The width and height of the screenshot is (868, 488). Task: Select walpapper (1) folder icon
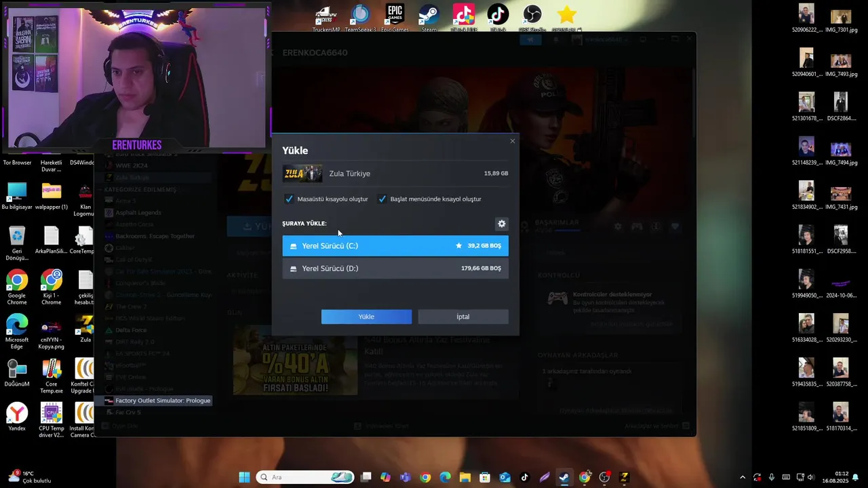(52, 196)
